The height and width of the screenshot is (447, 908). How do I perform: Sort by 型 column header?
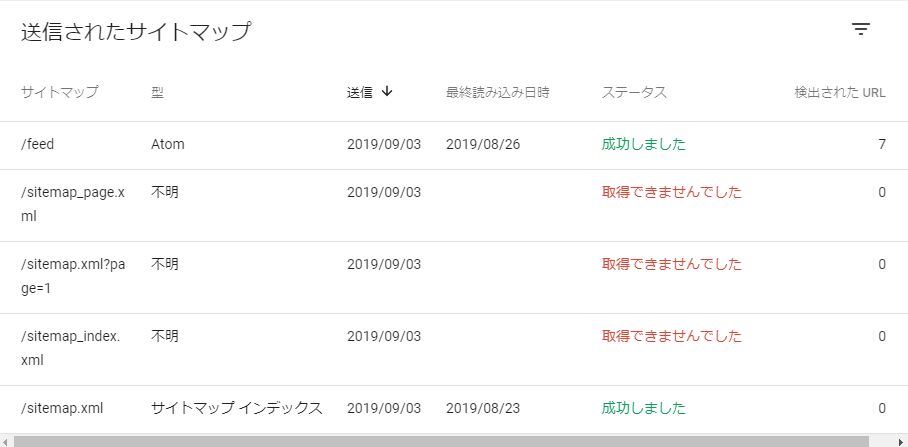coord(158,92)
